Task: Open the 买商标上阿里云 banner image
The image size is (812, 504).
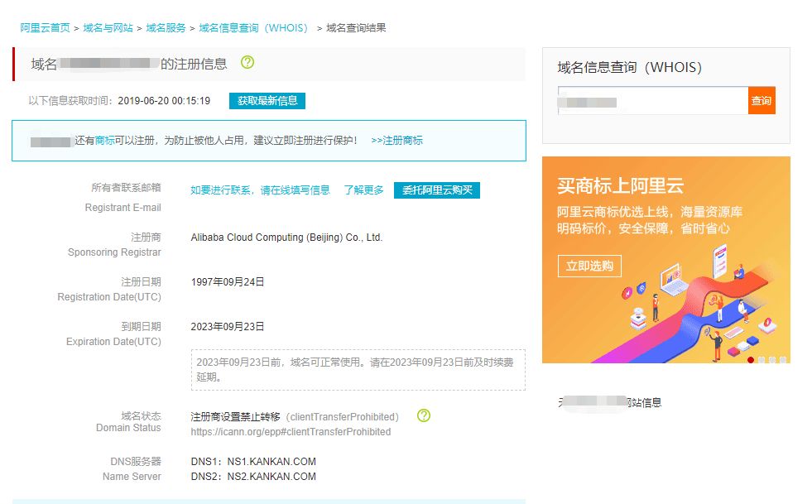Action: [666, 260]
